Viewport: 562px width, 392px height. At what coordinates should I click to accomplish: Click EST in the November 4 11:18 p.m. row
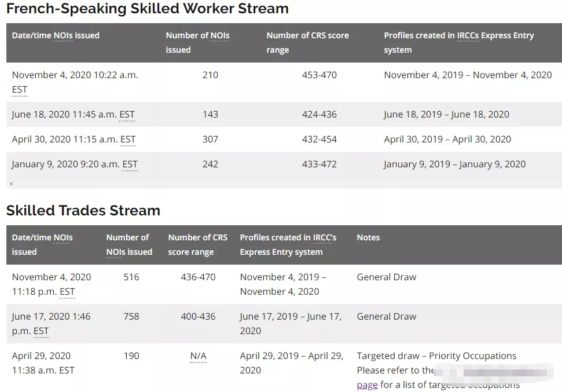click(x=67, y=292)
